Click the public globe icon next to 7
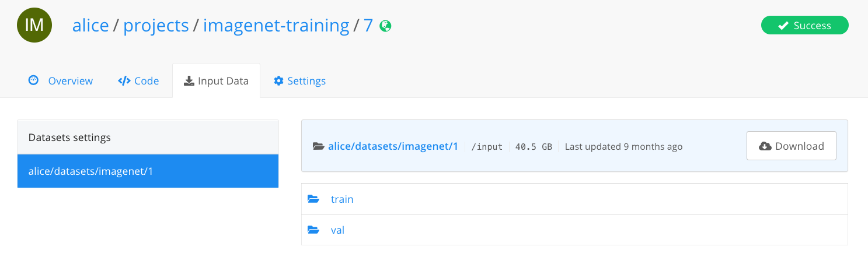This screenshot has width=868, height=271. point(385,26)
